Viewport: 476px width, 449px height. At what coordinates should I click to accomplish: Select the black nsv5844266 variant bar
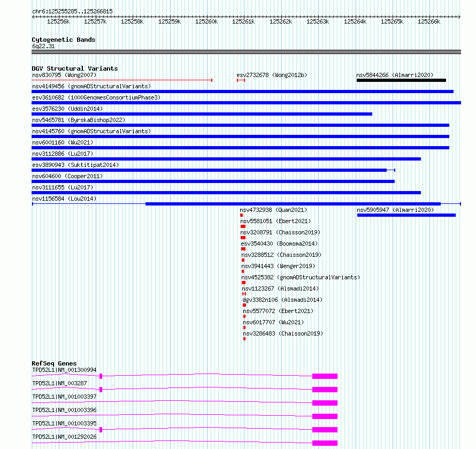(401, 80)
